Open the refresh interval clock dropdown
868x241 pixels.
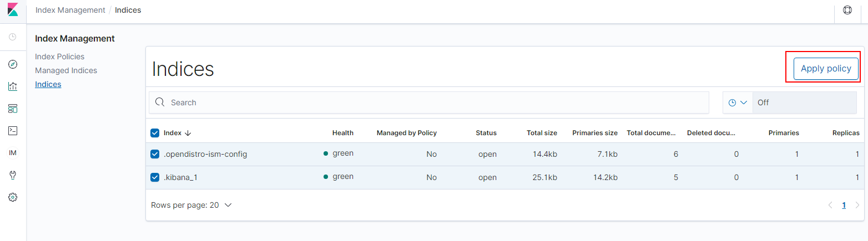click(738, 102)
